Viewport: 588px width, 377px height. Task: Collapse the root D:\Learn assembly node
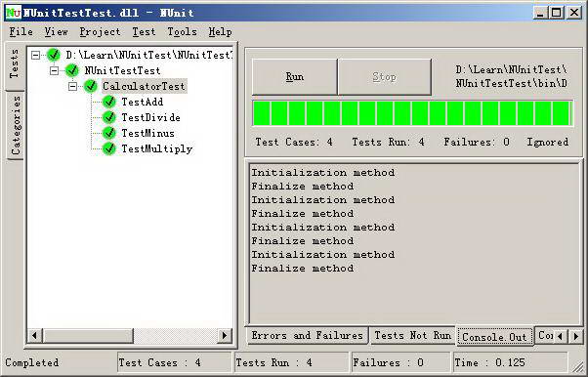pyautogui.click(x=35, y=55)
